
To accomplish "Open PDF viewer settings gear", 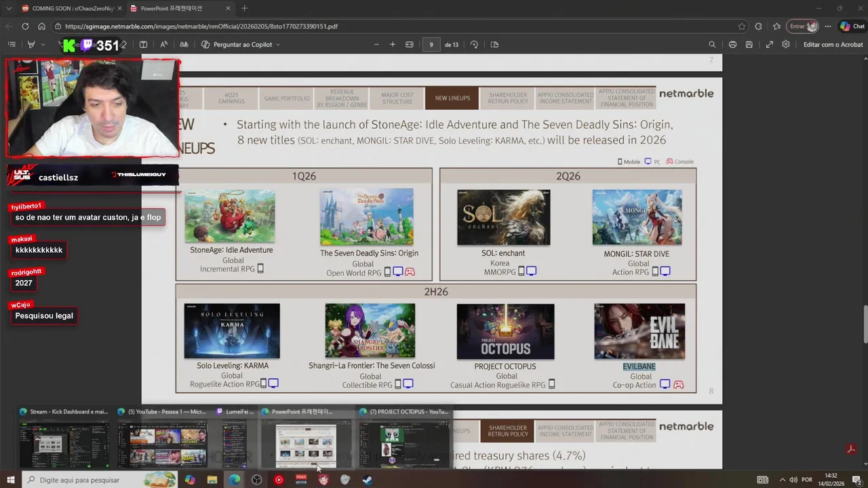I will tap(785, 45).
